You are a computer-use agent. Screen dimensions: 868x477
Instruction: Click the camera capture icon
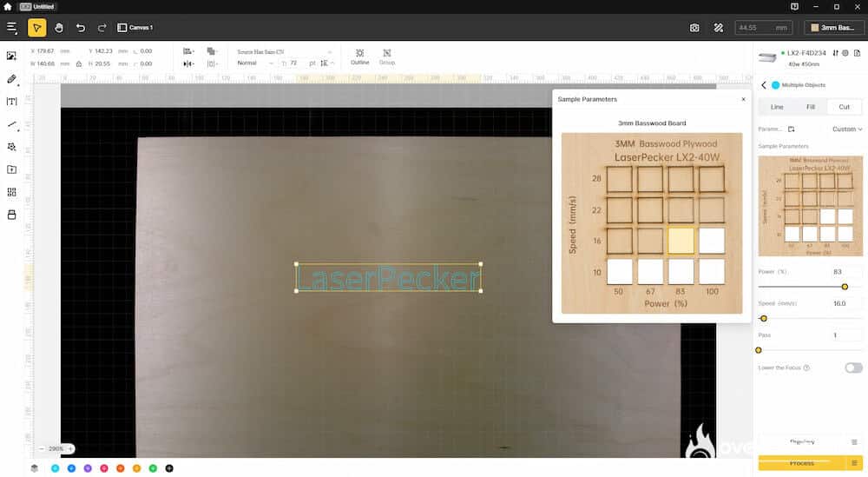tap(694, 28)
